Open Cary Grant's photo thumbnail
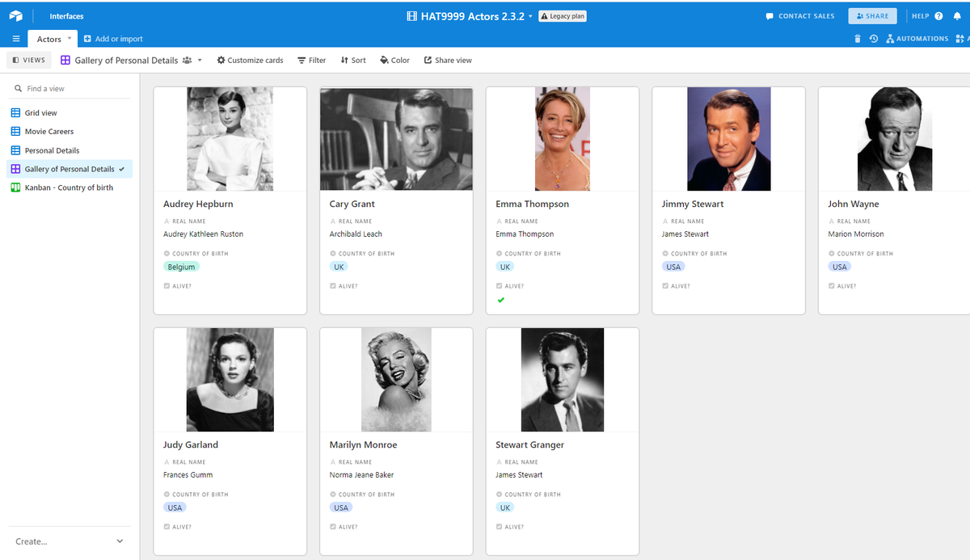 pyautogui.click(x=396, y=139)
